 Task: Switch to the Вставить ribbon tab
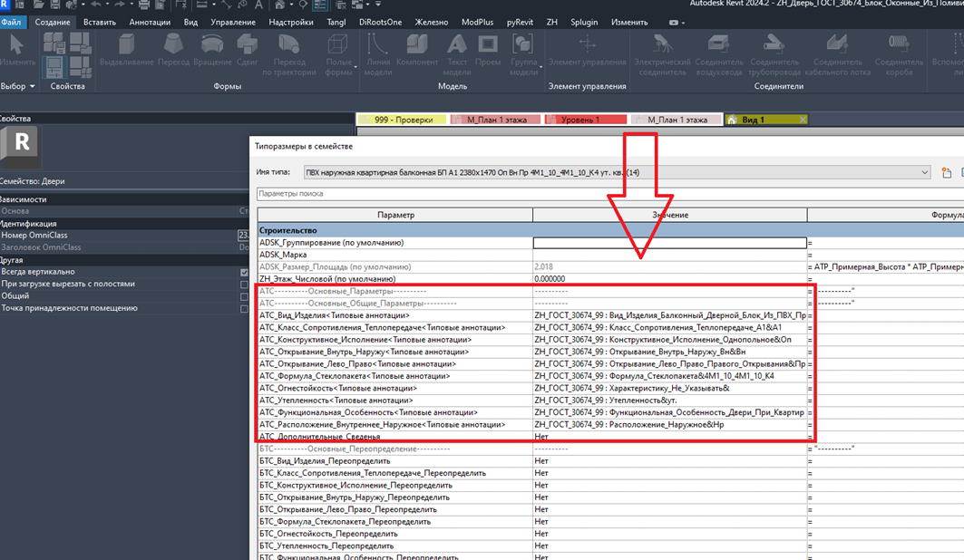[x=100, y=22]
